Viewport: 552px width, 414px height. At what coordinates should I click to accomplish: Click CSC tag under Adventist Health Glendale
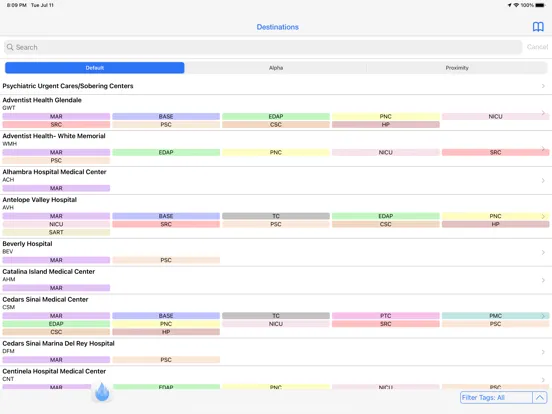pyautogui.click(x=276, y=125)
